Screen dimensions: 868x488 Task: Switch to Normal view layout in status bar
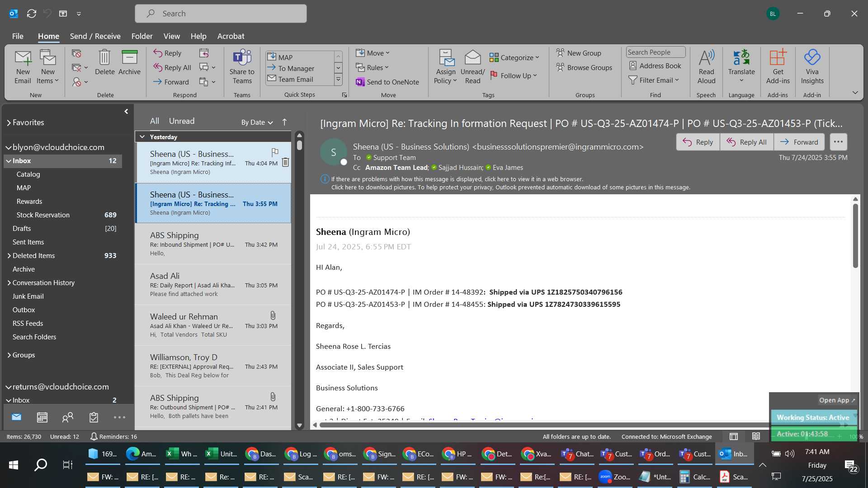(x=734, y=436)
